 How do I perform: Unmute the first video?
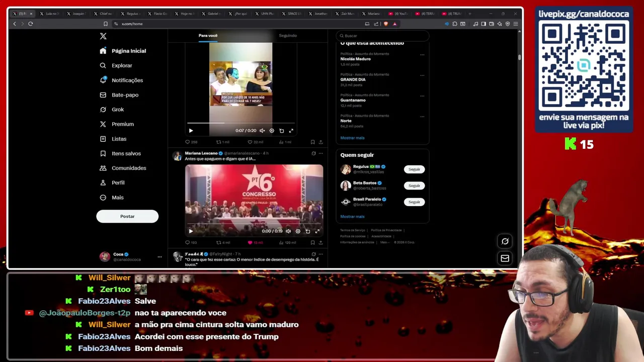[262, 131]
